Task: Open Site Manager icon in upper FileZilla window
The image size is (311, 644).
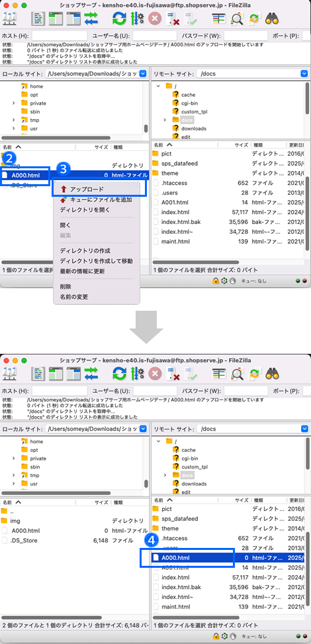Action: (x=9, y=18)
